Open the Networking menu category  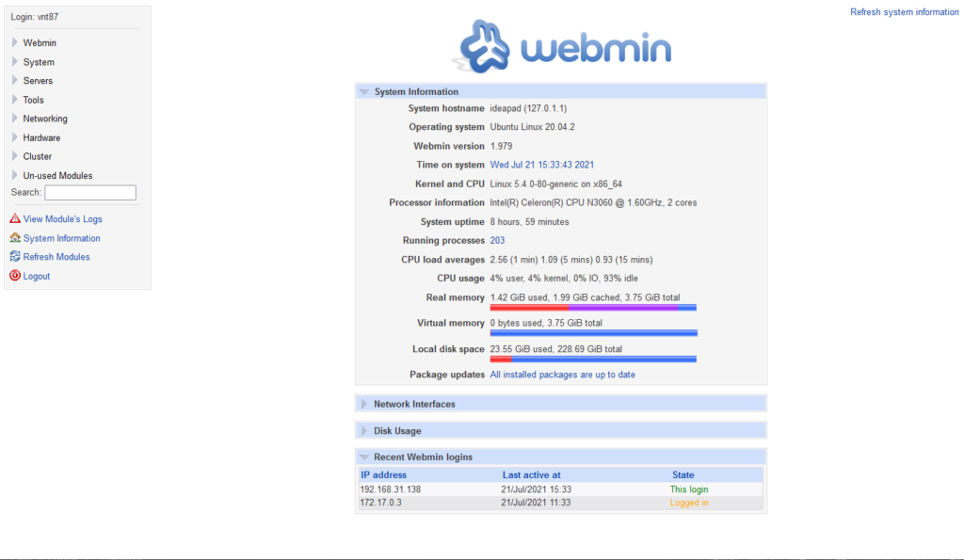click(45, 119)
